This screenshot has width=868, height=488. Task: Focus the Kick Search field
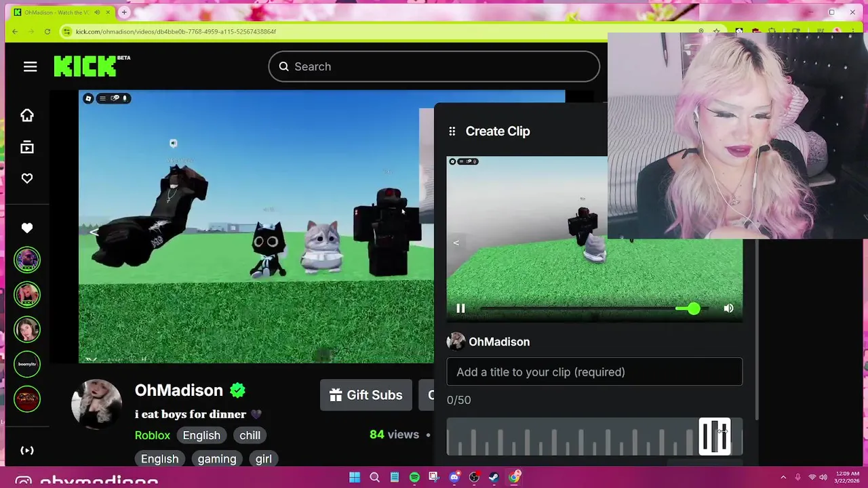click(434, 66)
